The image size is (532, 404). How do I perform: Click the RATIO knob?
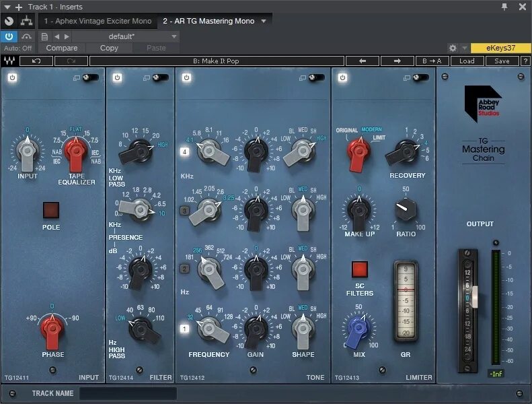pyautogui.click(x=406, y=209)
